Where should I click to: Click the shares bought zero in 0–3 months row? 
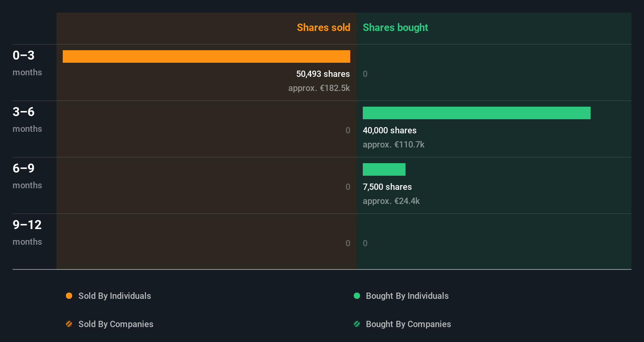point(365,74)
